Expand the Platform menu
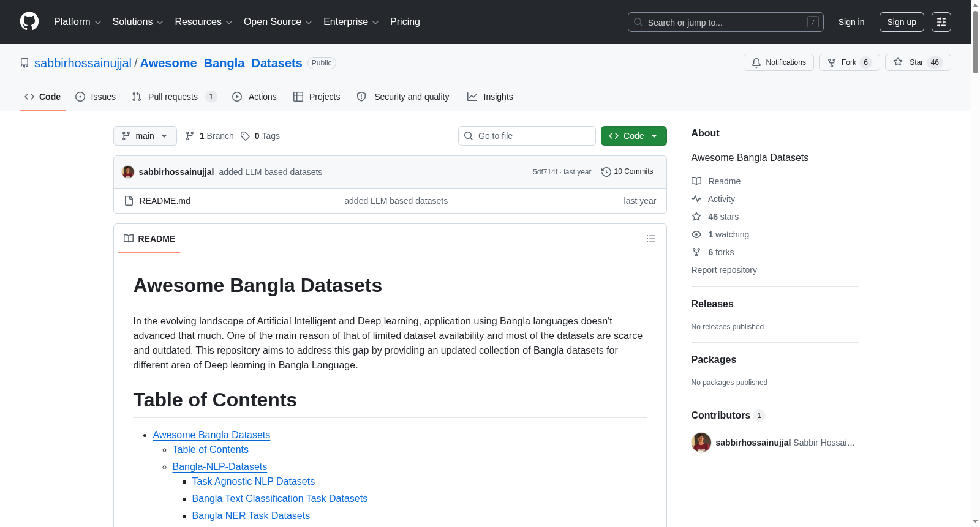Image resolution: width=980 pixels, height=527 pixels. pos(78,22)
